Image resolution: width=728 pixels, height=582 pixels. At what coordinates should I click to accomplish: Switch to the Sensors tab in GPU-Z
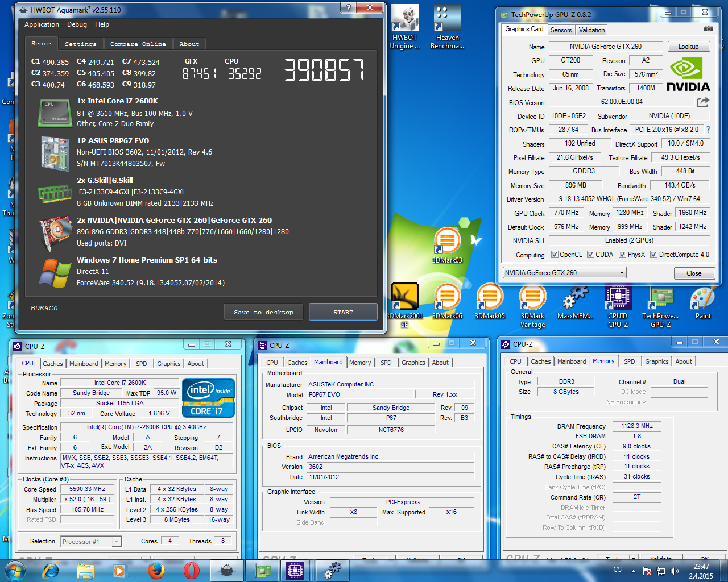561,30
